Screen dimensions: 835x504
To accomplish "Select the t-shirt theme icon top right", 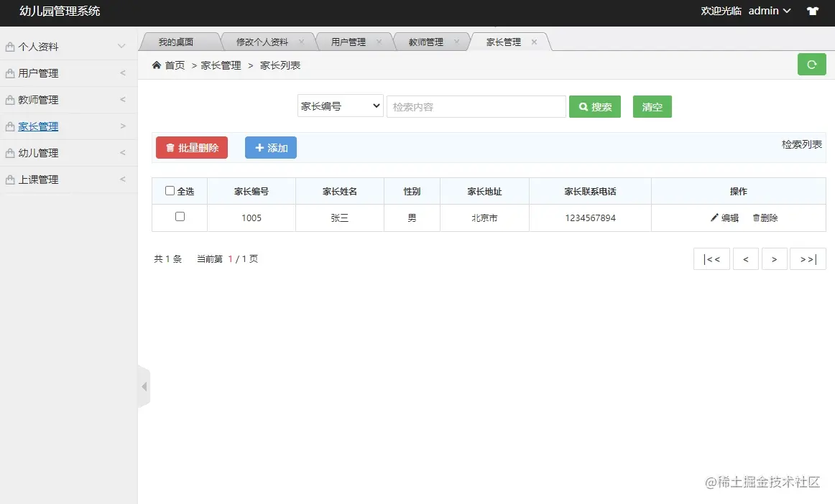I will [813, 11].
